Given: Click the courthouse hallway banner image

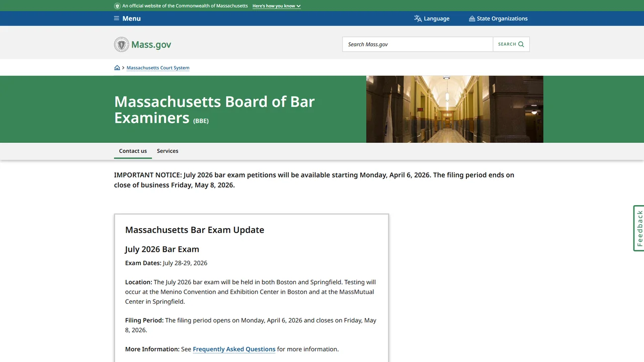Looking at the screenshot, I should pyautogui.click(x=455, y=109).
